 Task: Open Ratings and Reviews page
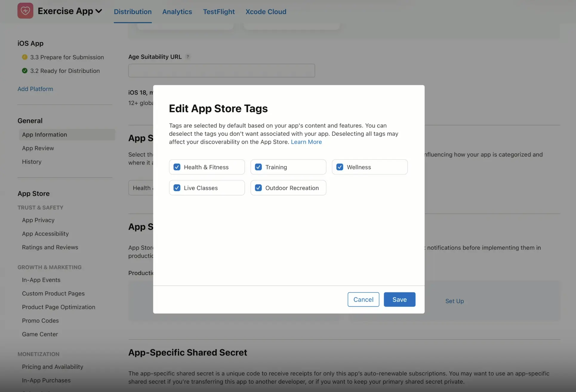pos(50,247)
